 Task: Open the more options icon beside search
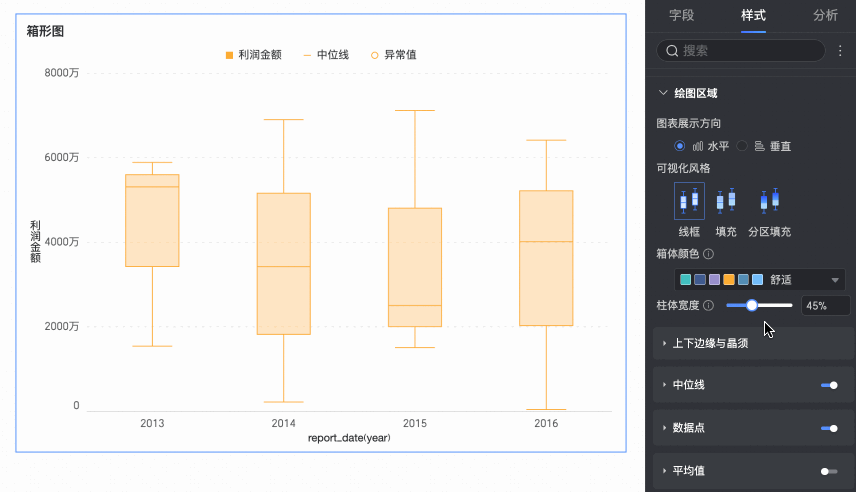pos(840,51)
